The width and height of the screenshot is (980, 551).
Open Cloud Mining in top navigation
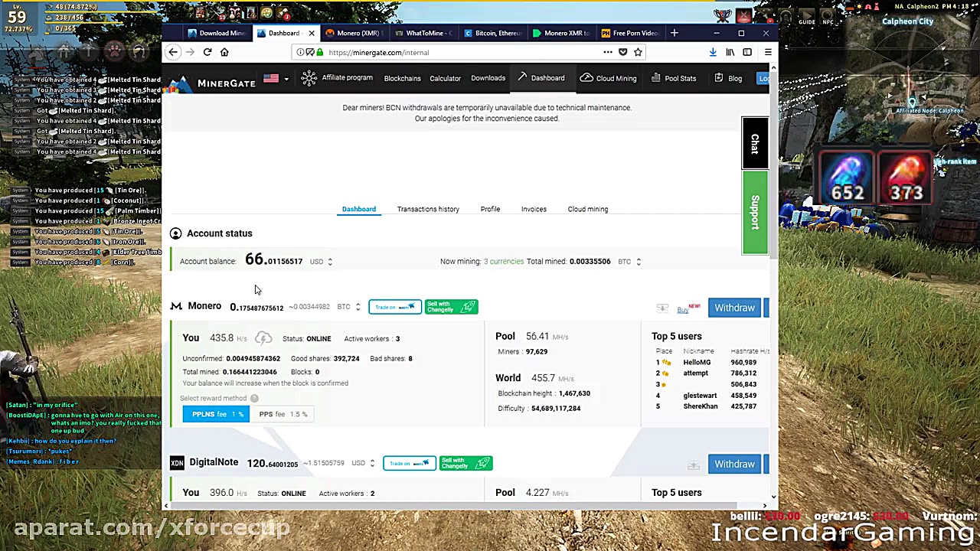tap(609, 78)
